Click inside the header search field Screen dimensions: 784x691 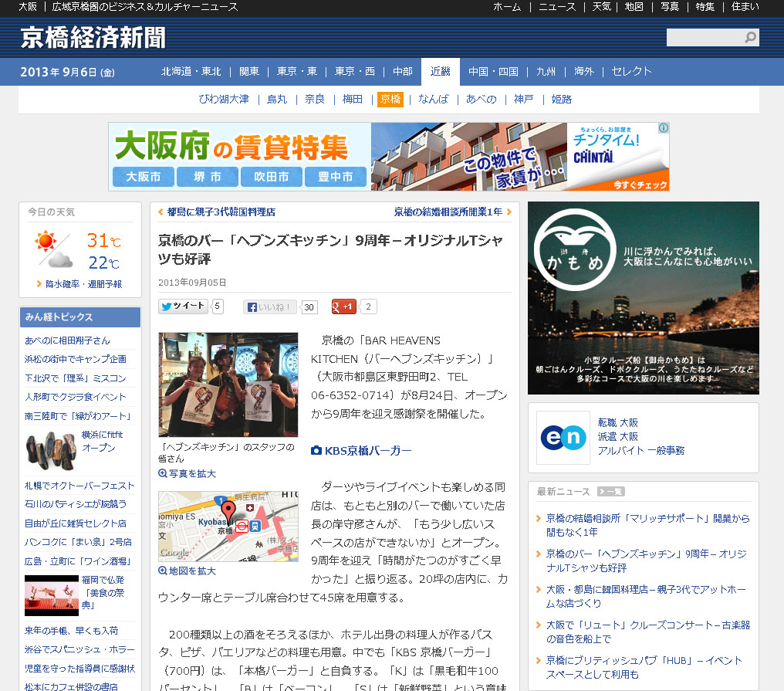pyautogui.click(x=704, y=38)
